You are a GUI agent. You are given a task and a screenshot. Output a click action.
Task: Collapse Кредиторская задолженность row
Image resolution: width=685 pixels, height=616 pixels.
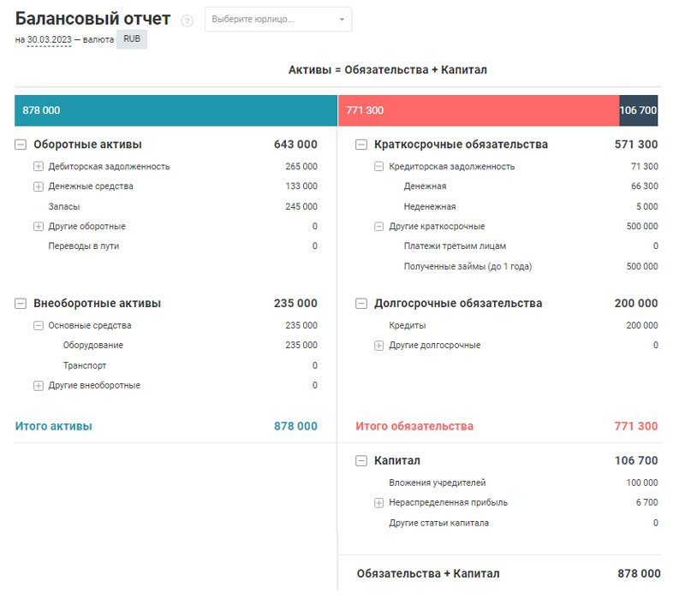coord(378,167)
